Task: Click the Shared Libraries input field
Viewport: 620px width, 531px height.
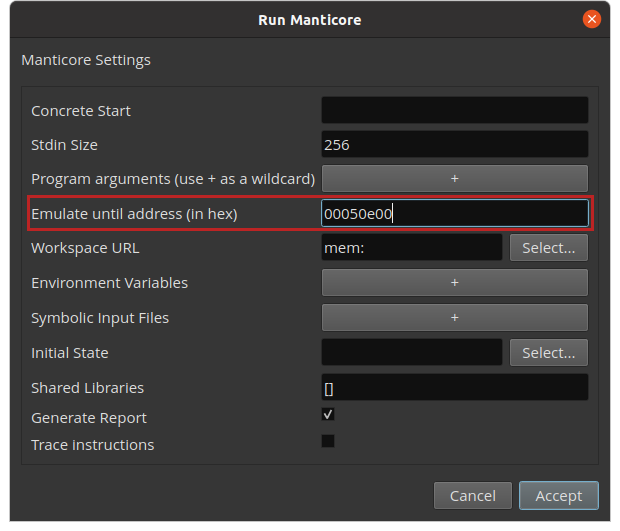Action: coord(454,387)
